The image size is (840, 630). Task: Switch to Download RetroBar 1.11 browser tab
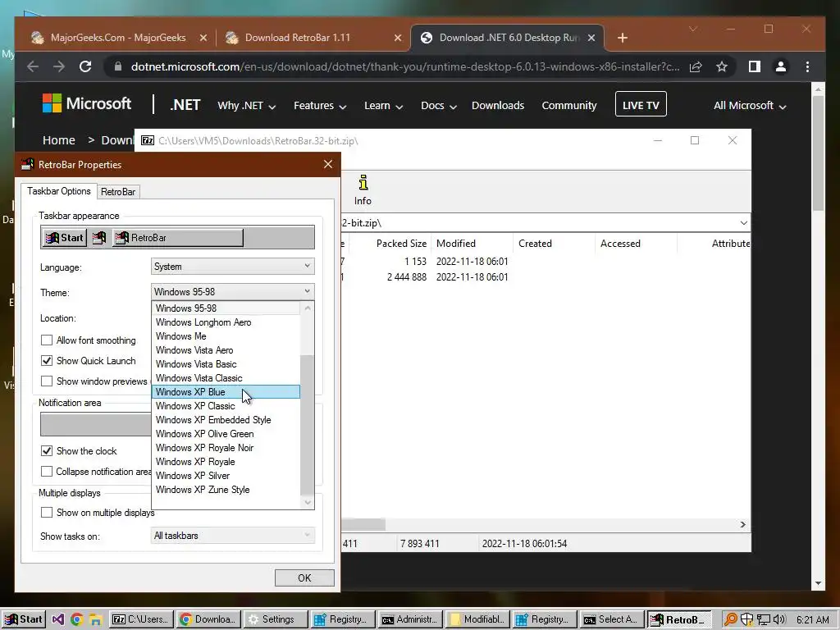click(x=313, y=38)
